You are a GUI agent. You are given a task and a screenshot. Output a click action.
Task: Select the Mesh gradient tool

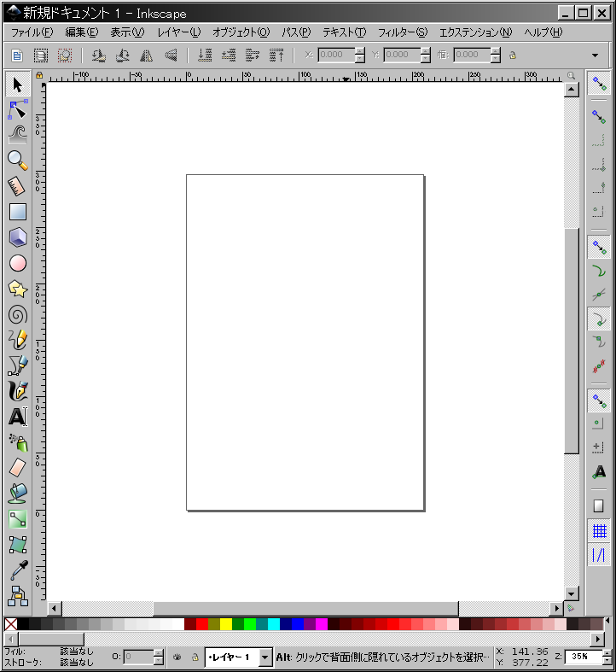(18, 545)
